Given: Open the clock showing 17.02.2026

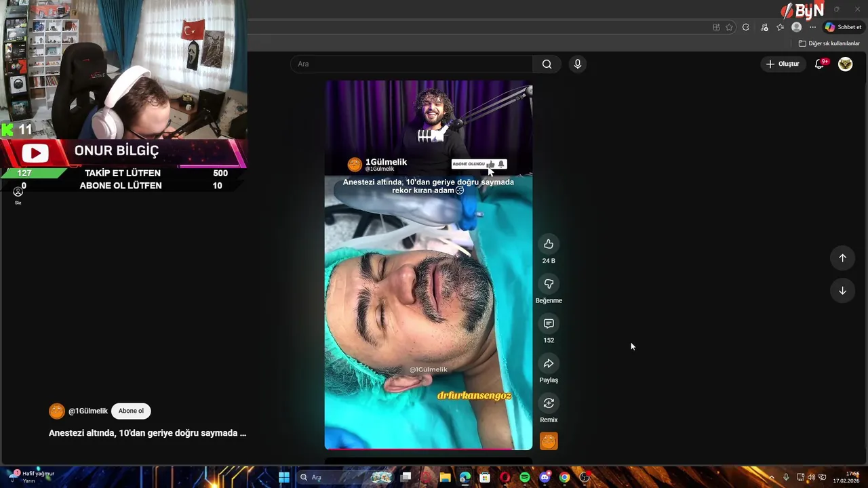Looking at the screenshot, I should pyautogui.click(x=846, y=477).
